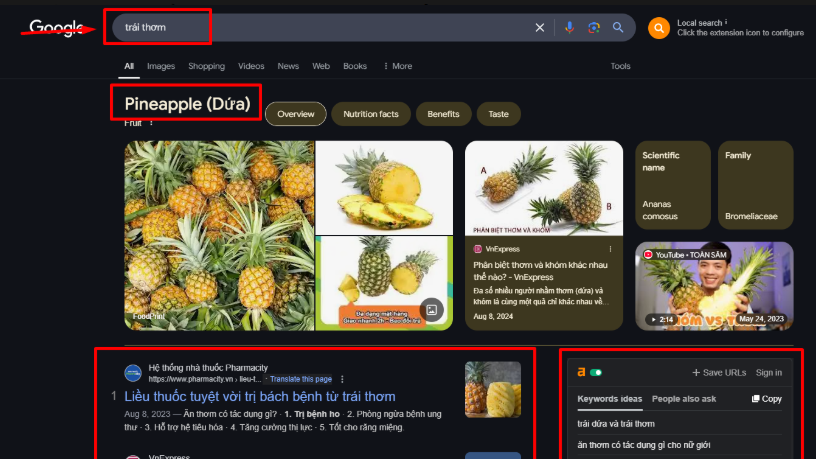Start voice search with the microphone icon
816x459 pixels.
(x=569, y=28)
